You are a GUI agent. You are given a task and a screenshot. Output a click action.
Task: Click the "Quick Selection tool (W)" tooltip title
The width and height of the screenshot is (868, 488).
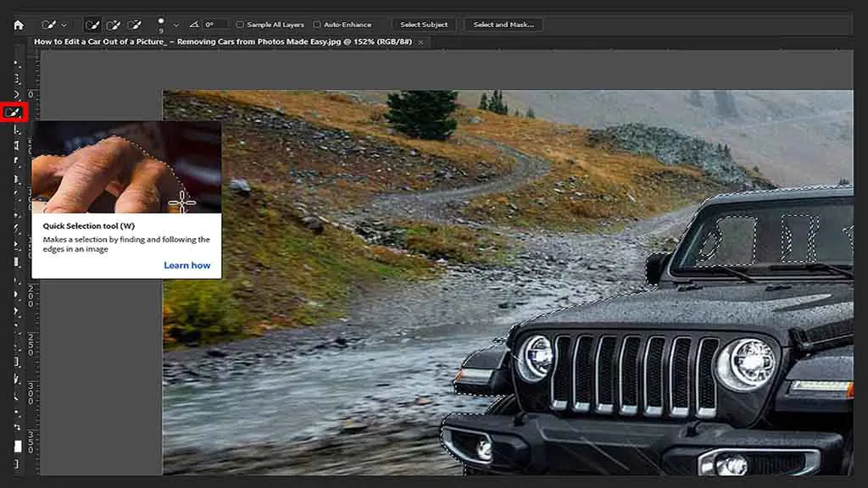tap(88, 225)
